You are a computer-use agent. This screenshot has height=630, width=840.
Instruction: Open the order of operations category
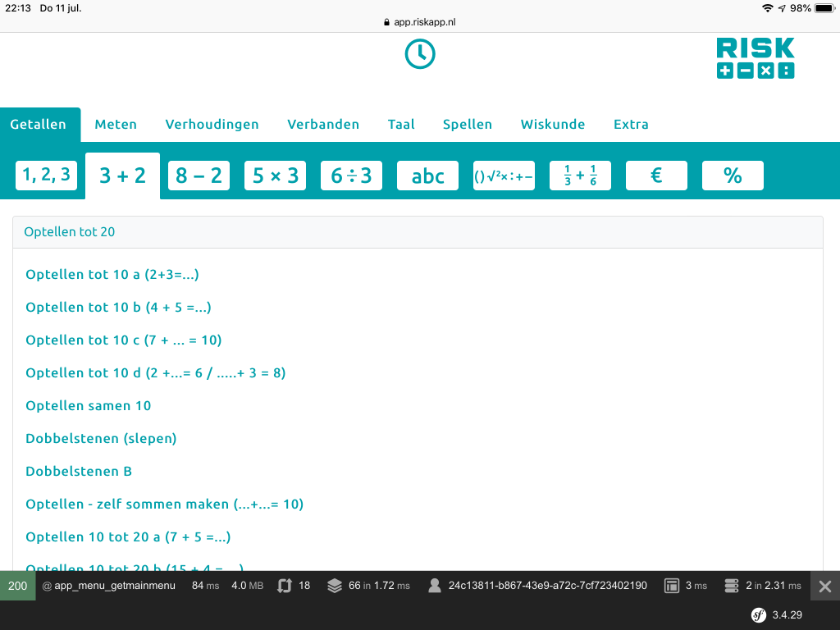[504, 176]
